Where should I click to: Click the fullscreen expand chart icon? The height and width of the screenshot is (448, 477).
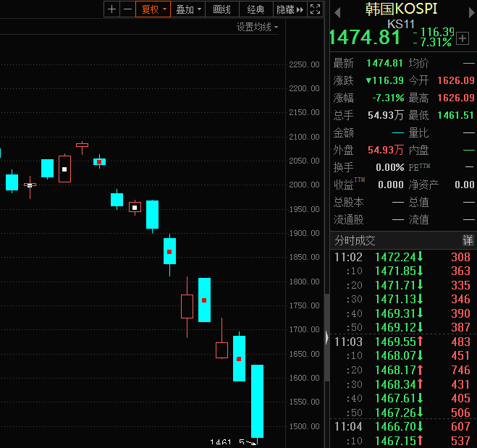tap(315, 9)
